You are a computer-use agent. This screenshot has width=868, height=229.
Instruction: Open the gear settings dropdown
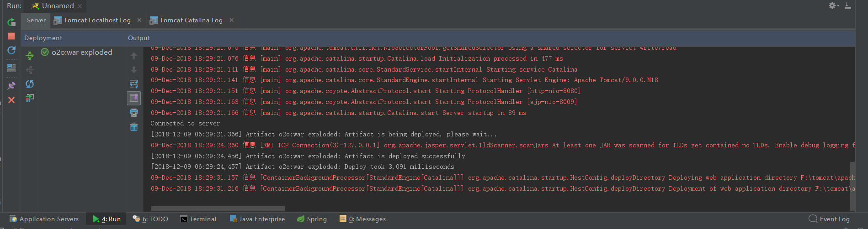pyautogui.click(x=833, y=5)
